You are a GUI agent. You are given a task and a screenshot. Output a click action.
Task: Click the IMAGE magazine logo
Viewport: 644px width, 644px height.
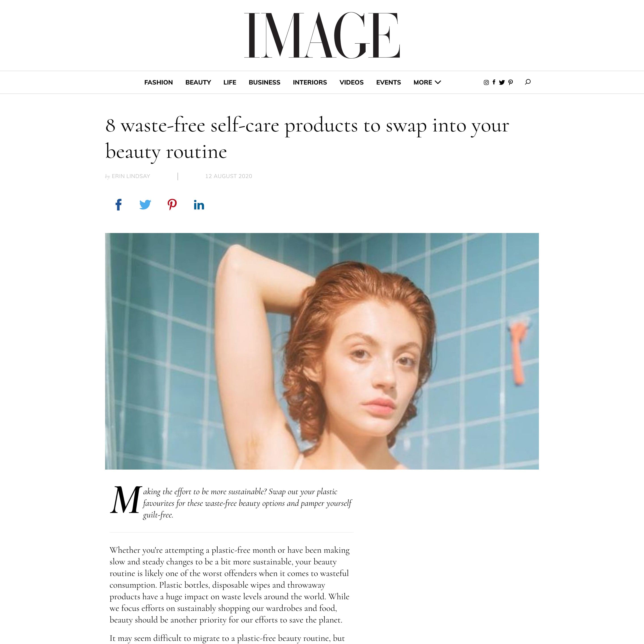pos(322,35)
